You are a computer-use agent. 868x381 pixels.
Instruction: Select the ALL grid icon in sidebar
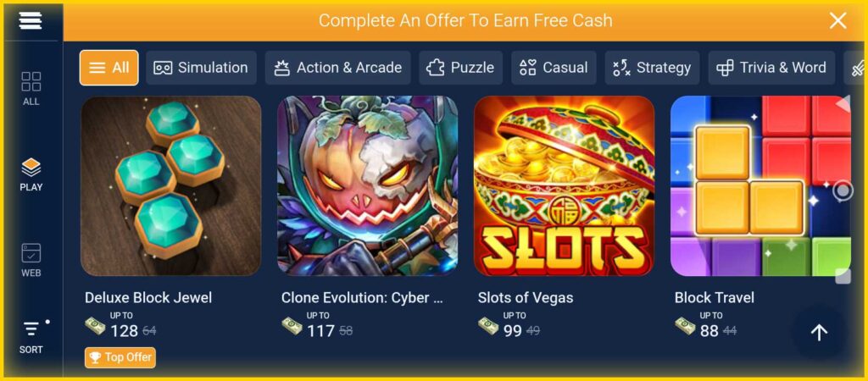pos(31,88)
